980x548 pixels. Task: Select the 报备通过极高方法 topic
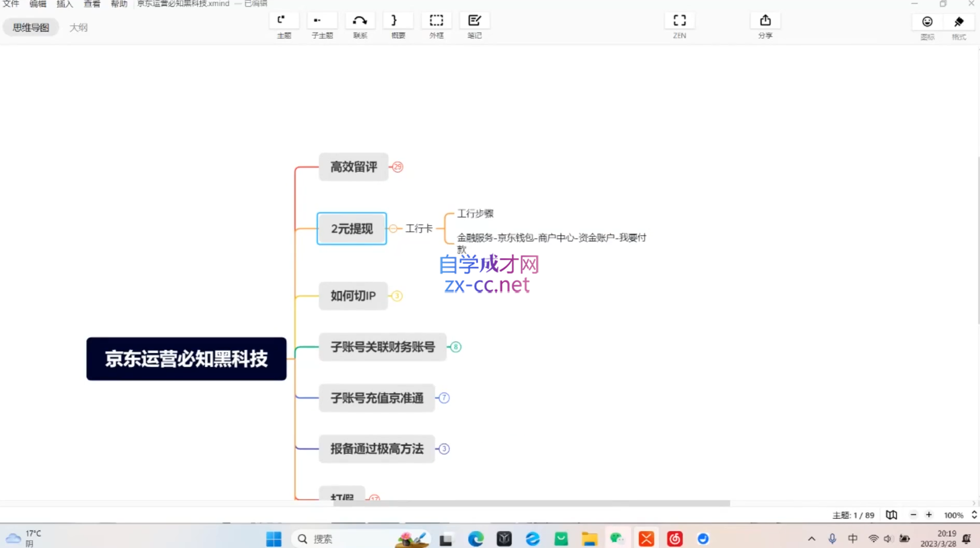[x=377, y=449]
